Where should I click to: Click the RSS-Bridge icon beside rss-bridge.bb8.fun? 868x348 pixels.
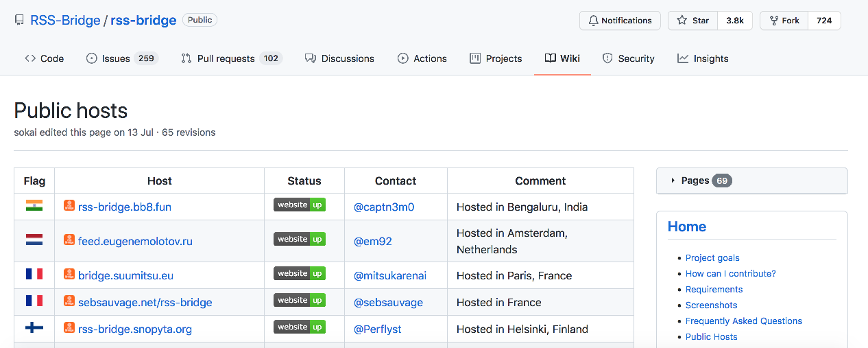[69, 205]
